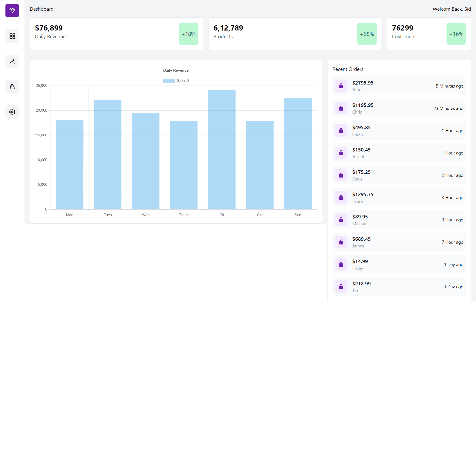Click the Tues bar in the chart
This screenshot has width=476, height=452.
click(x=108, y=154)
